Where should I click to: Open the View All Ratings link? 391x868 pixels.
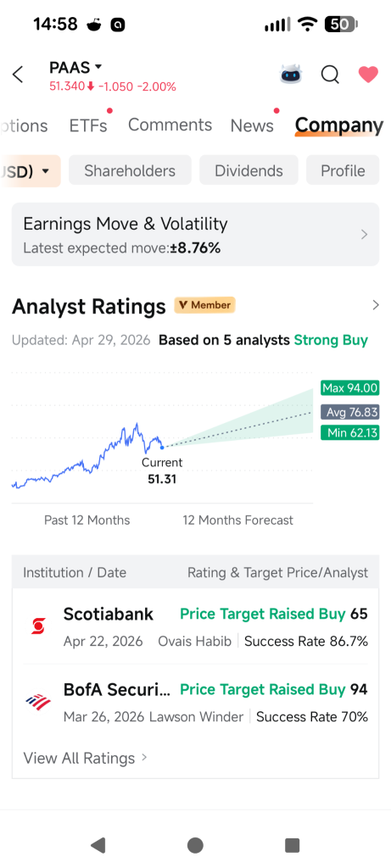click(86, 758)
